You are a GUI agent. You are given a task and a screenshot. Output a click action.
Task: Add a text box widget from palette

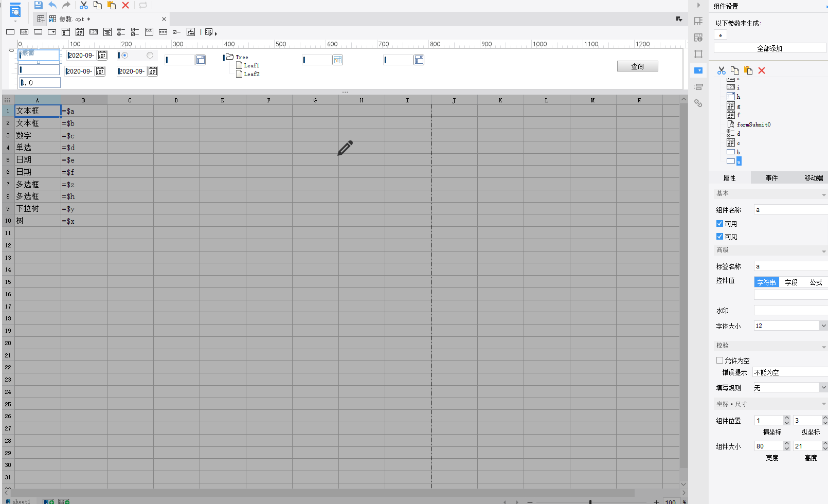click(x=10, y=32)
